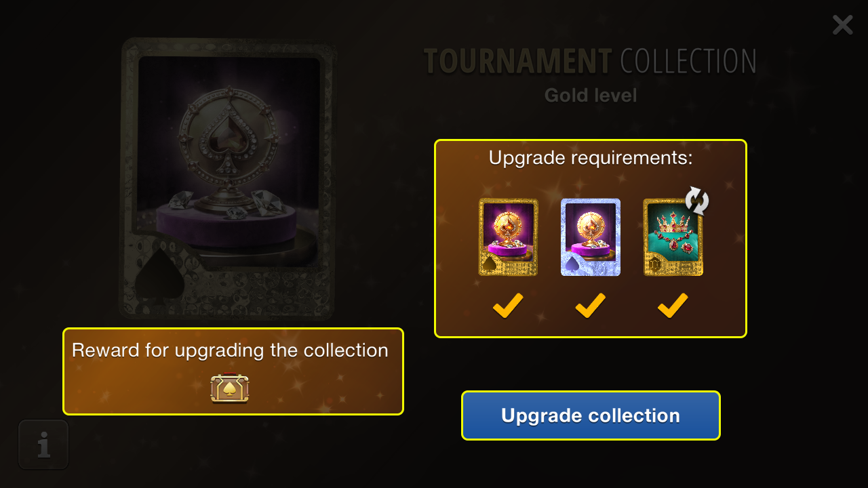Image resolution: width=868 pixels, height=488 pixels.
Task: Select the frosted silver trophy card requirement
Action: tap(591, 237)
